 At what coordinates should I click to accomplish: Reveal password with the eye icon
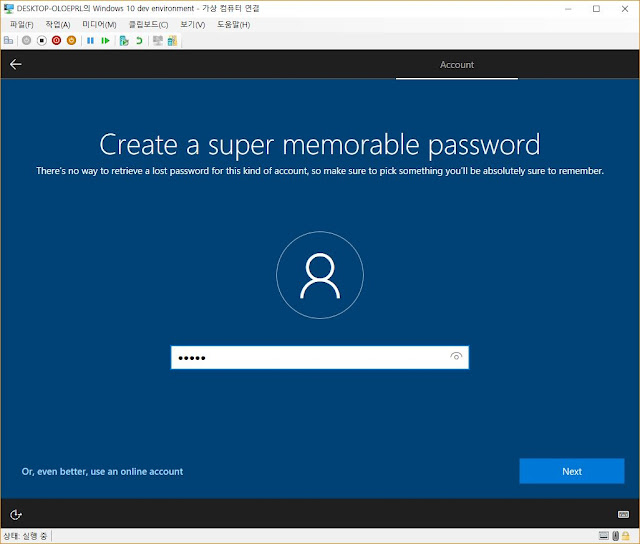pos(456,356)
